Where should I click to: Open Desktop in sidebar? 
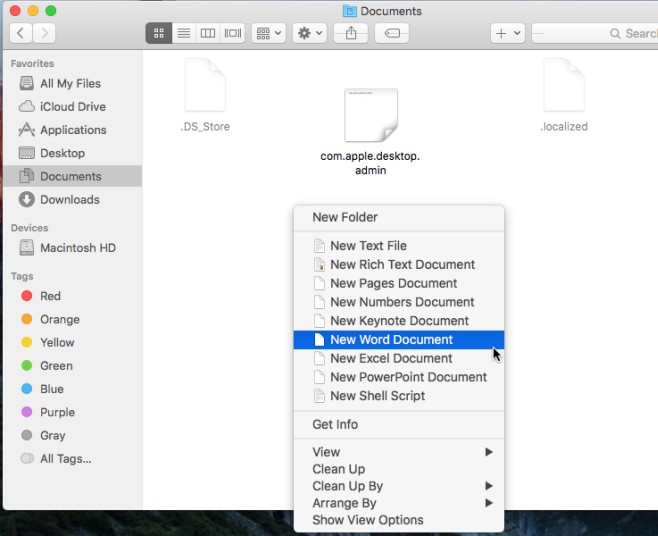coord(72,153)
